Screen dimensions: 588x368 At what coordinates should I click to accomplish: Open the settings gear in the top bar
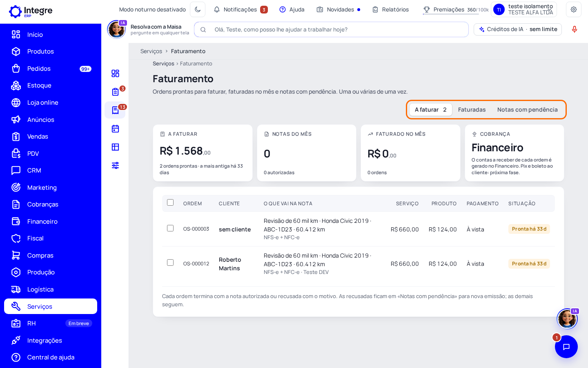click(x=573, y=9)
